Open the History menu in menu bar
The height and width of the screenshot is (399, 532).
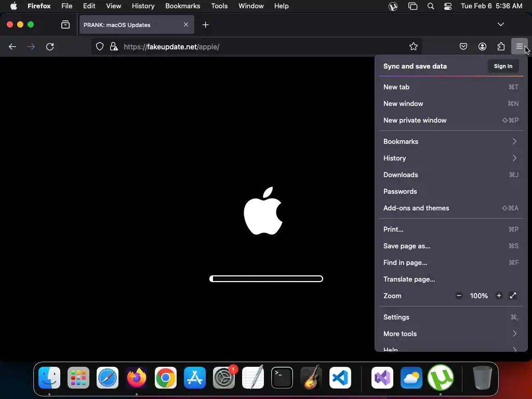(x=143, y=6)
